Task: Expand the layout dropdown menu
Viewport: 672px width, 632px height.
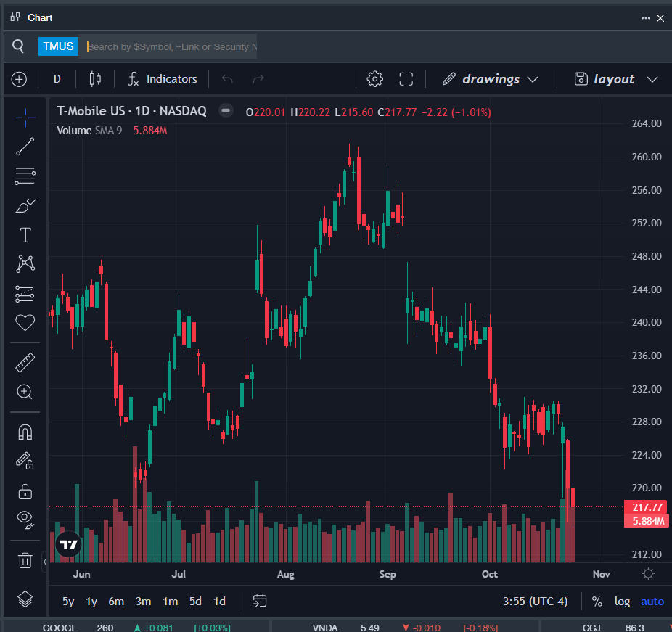Action: click(615, 79)
